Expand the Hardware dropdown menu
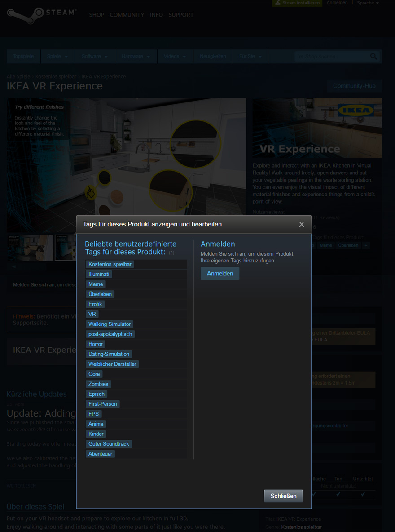This screenshot has height=532, width=395. (x=136, y=56)
